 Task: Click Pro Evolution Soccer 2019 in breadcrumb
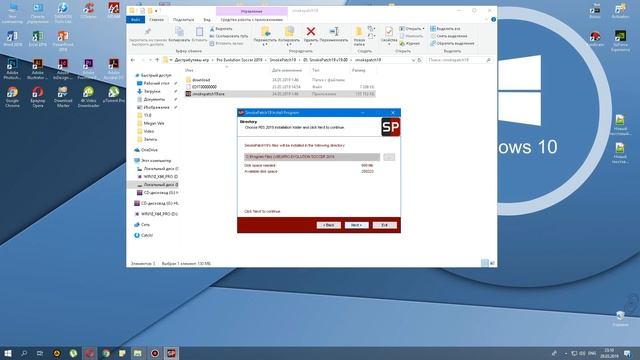(239, 60)
